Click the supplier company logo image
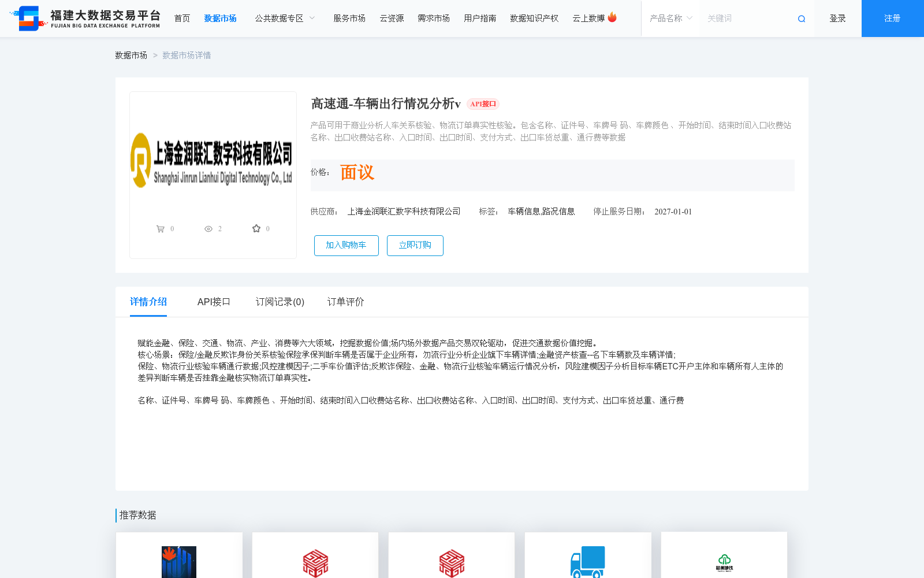Image resolution: width=924 pixels, height=578 pixels. pyautogui.click(x=213, y=161)
